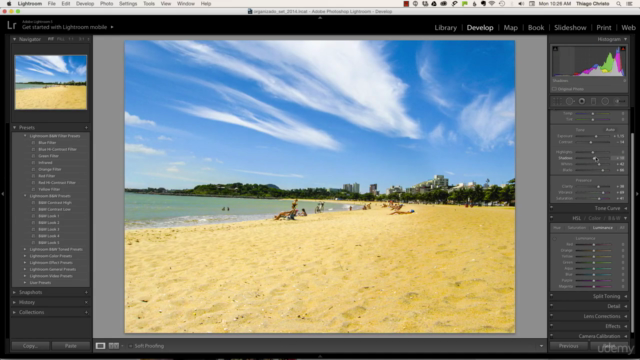Toggle Camera Calibration panel switch
Screen dimensions: 640x360
coord(551,336)
